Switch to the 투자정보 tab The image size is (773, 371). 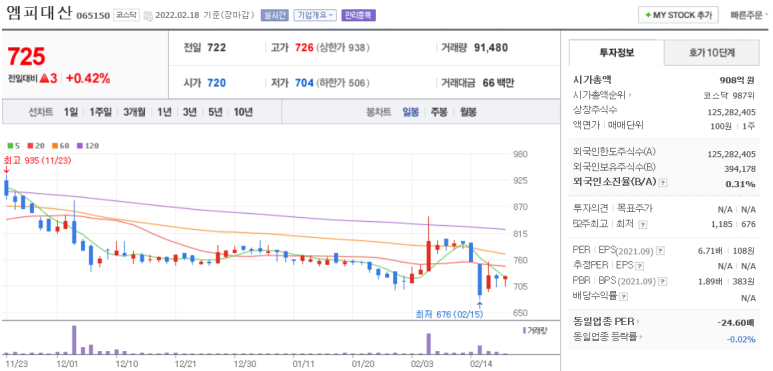click(617, 53)
